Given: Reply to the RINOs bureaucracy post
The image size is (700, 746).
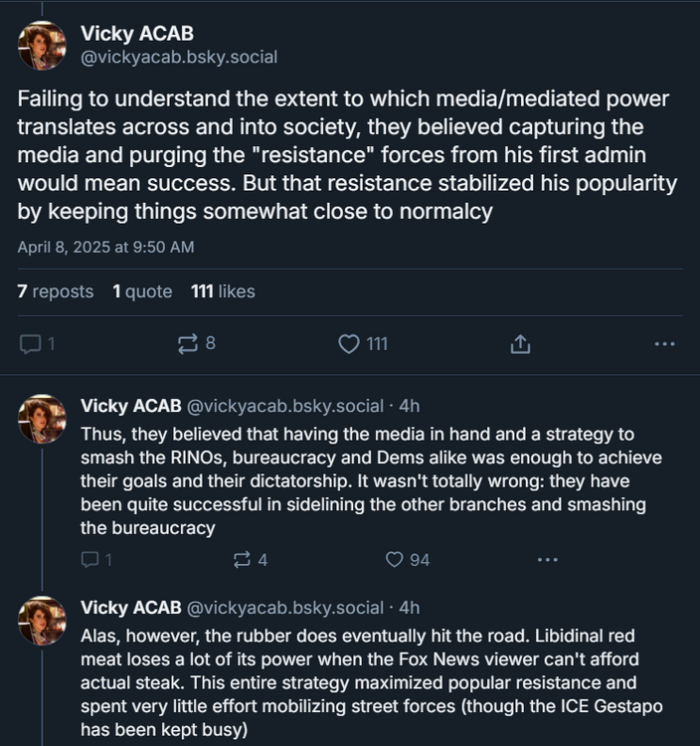Looking at the screenshot, I should (x=95, y=560).
